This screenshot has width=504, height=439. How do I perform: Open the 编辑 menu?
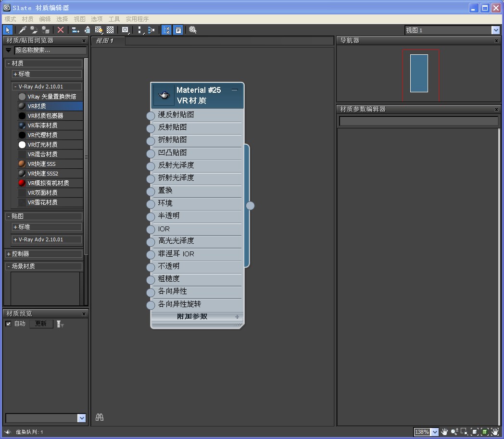tap(45, 19)
